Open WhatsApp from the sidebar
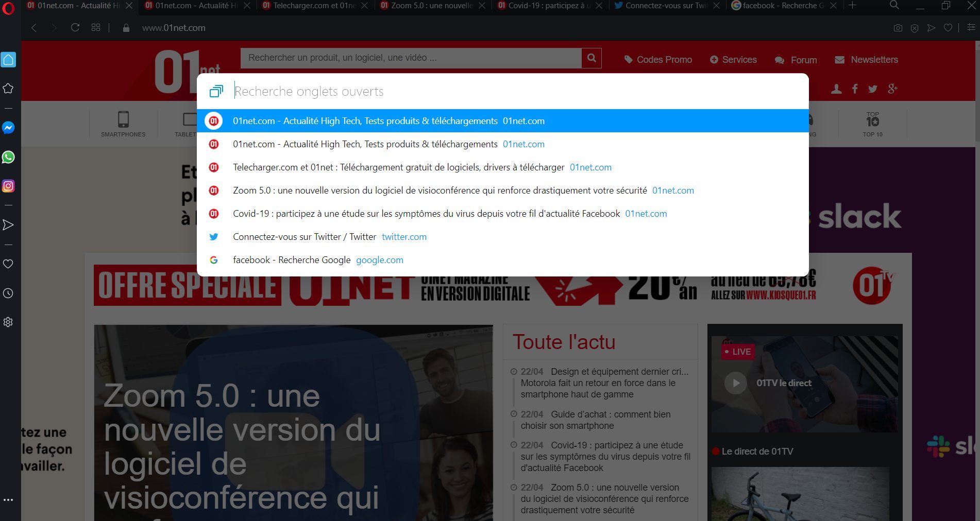Screen dimensions: 980x521 (x=8, y=157)
